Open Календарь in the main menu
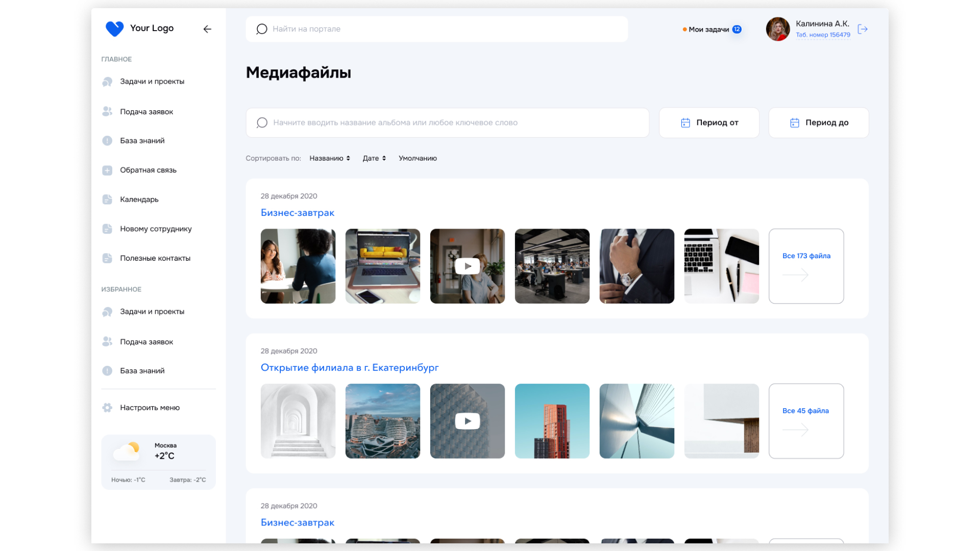980x551 pixels. tap(139, 199)
